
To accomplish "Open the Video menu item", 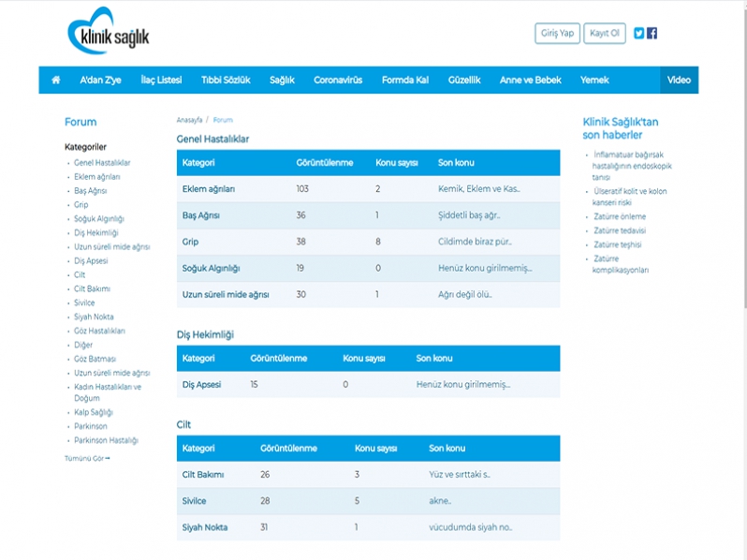I will click(x=679, y=81).
